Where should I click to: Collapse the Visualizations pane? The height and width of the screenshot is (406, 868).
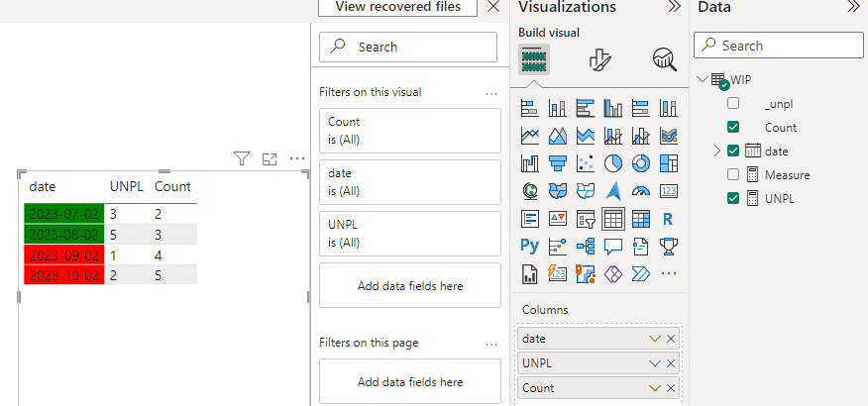tap(674, 7)
